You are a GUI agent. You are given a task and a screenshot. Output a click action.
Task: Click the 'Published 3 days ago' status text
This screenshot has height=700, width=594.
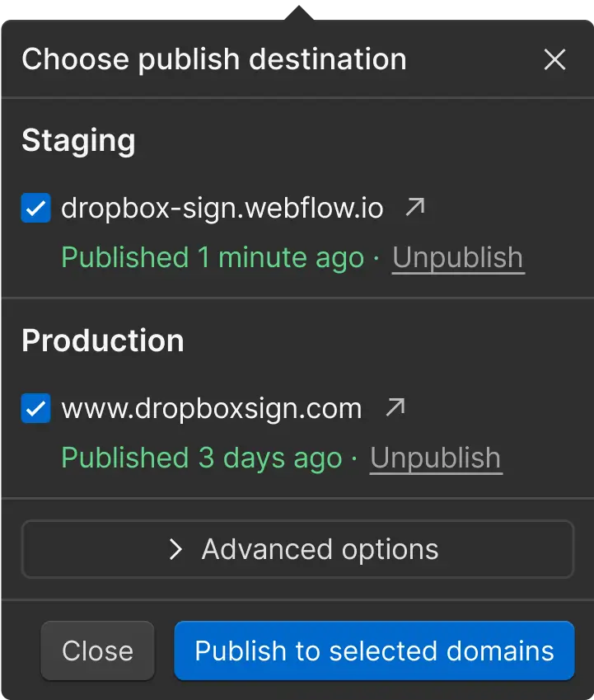point(202,458)
